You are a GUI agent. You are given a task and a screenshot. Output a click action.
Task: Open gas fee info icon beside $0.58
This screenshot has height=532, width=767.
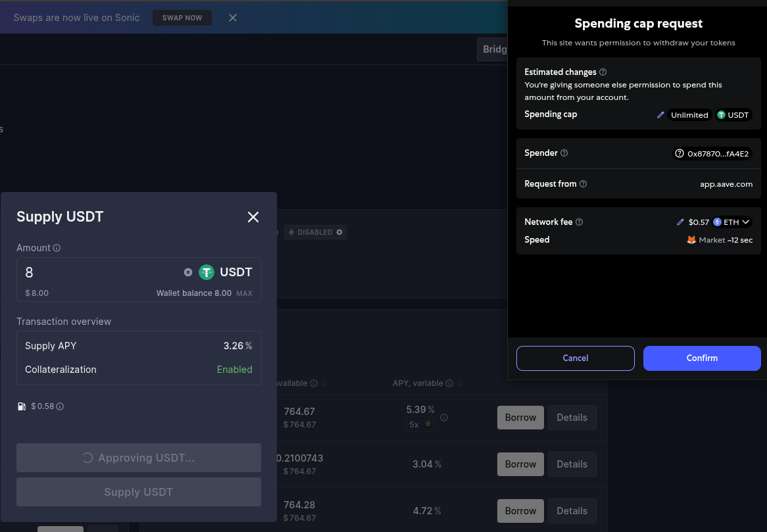tap(60, 406)
